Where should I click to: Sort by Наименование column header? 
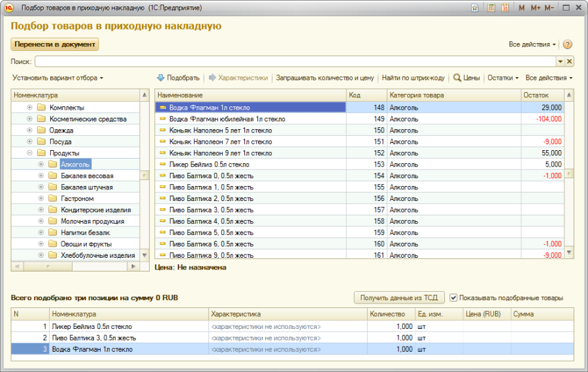[x=250, y=95]
